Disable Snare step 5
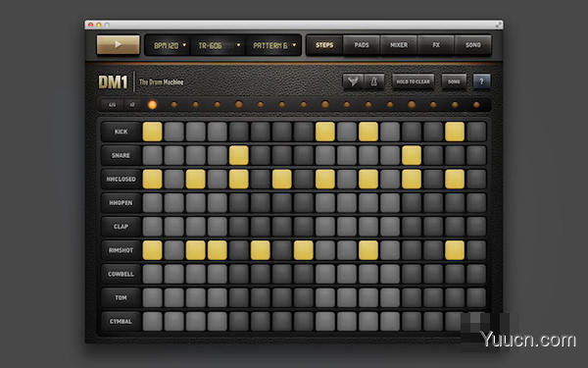The image size is (588, 368). tap(238, 155)
